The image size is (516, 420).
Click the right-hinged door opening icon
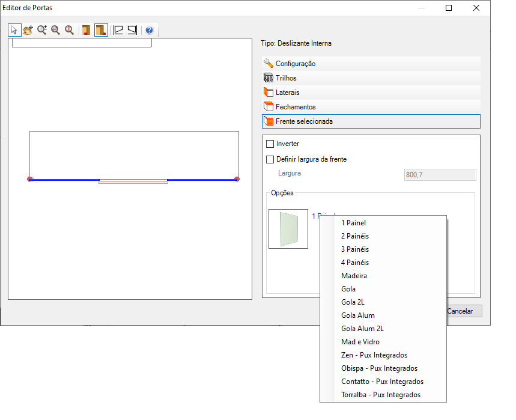click(x=132, y=30)
